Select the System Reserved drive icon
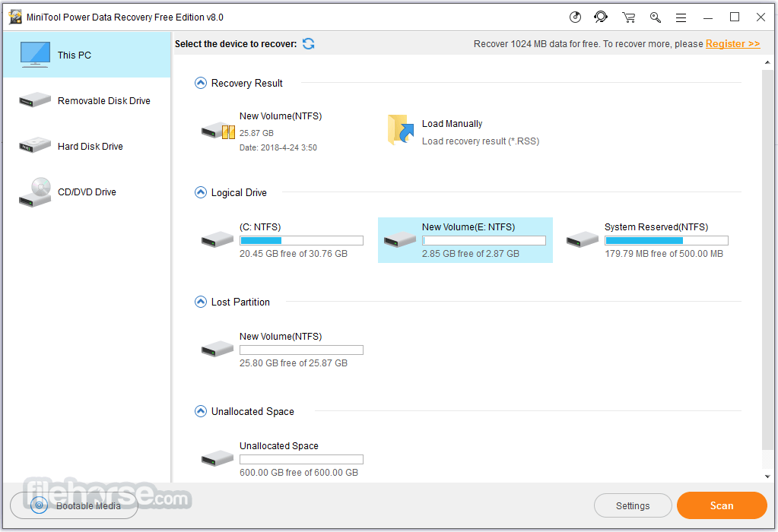 [583, 239]
